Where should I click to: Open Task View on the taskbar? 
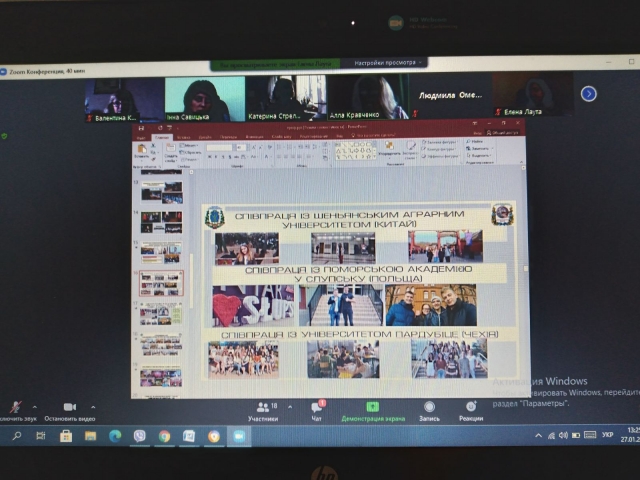(x=41, y=436)
